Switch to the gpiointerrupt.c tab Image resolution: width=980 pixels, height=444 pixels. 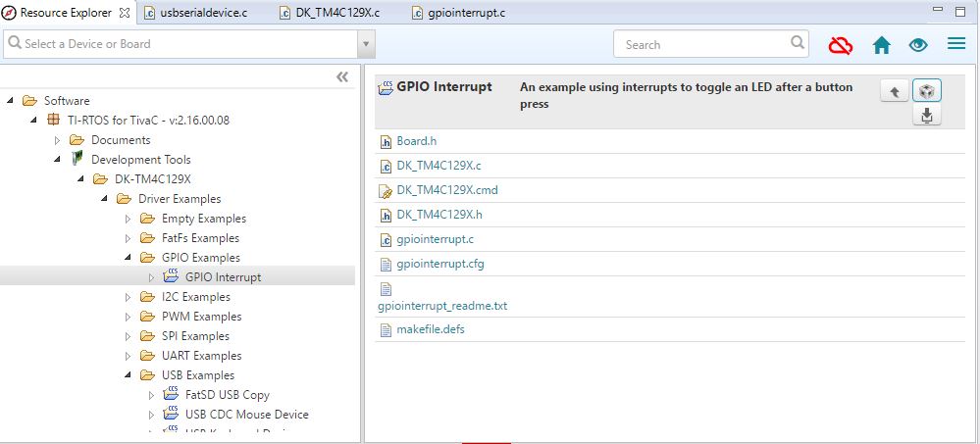click(x=459, y=13)
